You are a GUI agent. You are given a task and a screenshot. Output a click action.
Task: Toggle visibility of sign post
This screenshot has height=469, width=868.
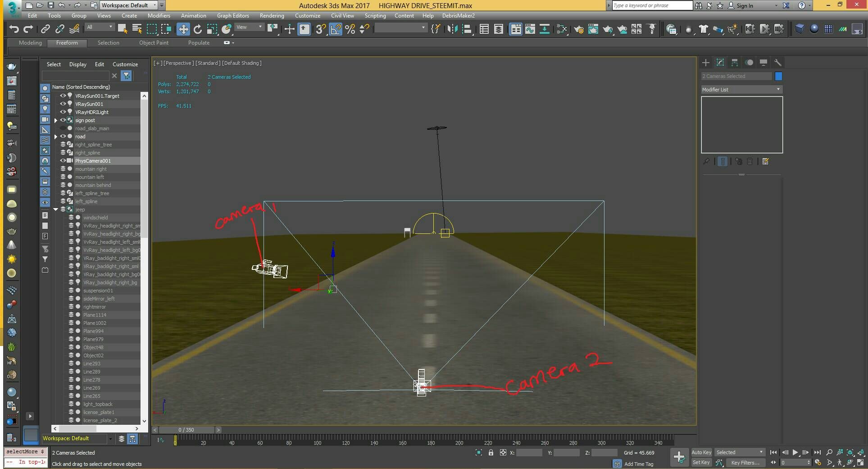pos(63,120)
